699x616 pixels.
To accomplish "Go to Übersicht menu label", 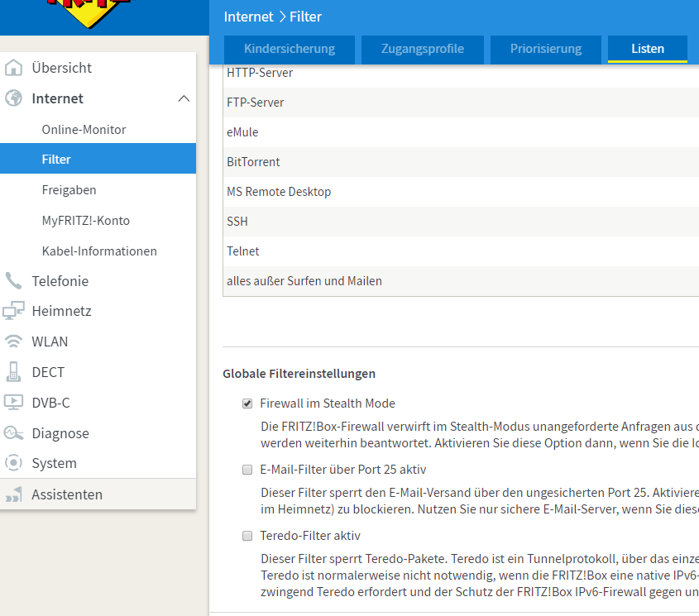I will coord(61,68).
